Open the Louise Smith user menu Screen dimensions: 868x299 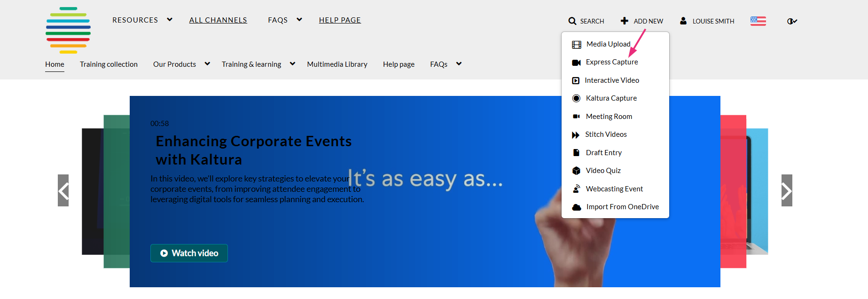tap(713, 21)
